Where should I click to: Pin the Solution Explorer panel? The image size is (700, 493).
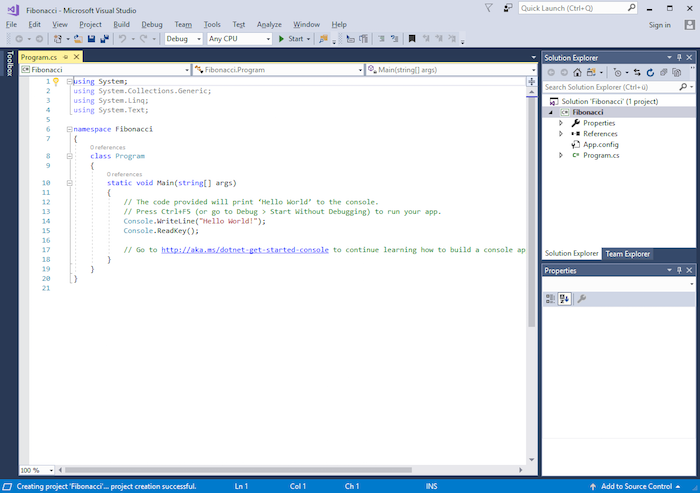(679, 58)
